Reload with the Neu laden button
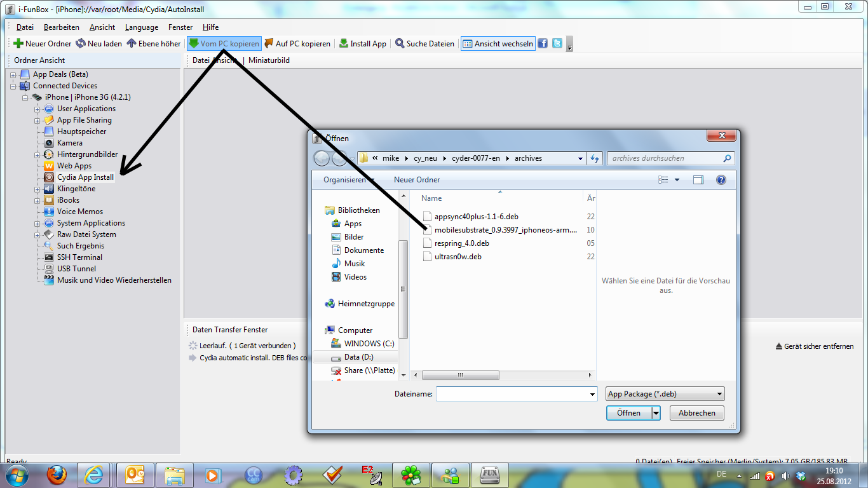Image resolution: width=868 pixels, height=488 pixels. point(98,44)
